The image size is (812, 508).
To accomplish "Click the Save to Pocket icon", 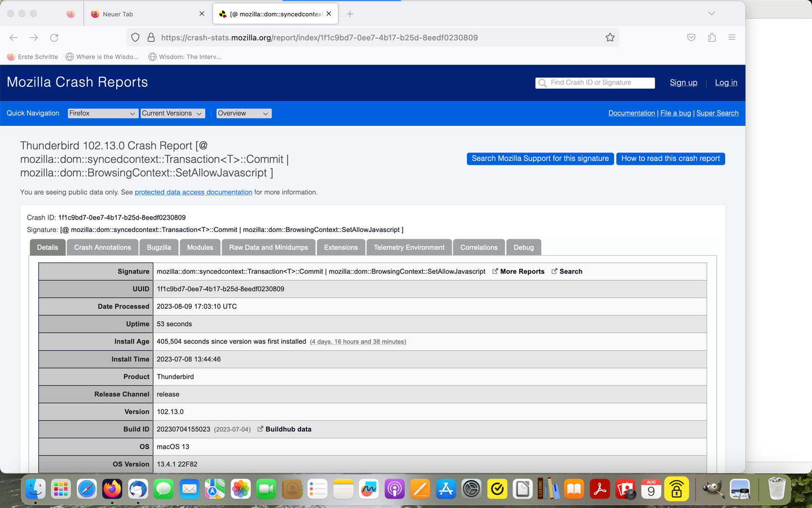I will click(691, 37).
